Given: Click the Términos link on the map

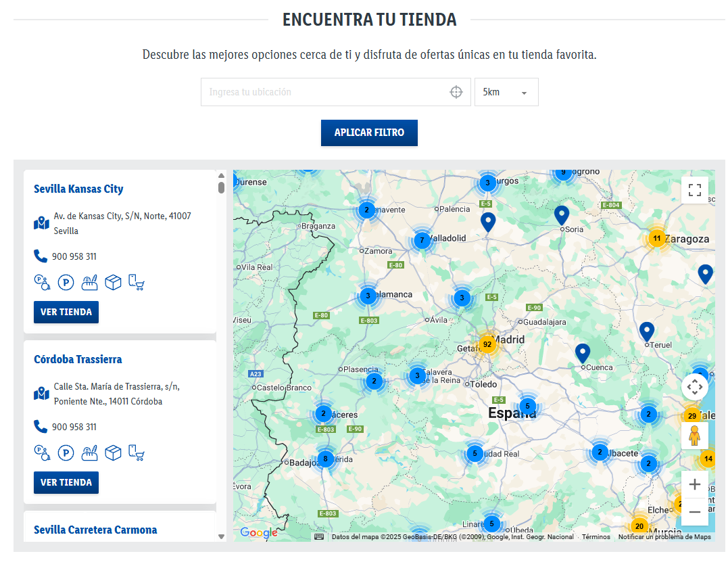Looking at the screenshot, I should 596,537.
